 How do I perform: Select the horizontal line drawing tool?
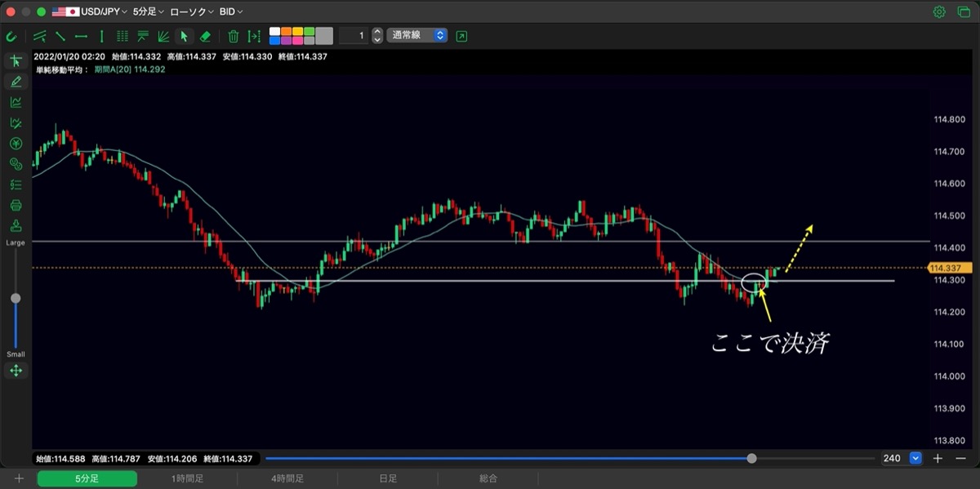point(81,36)
